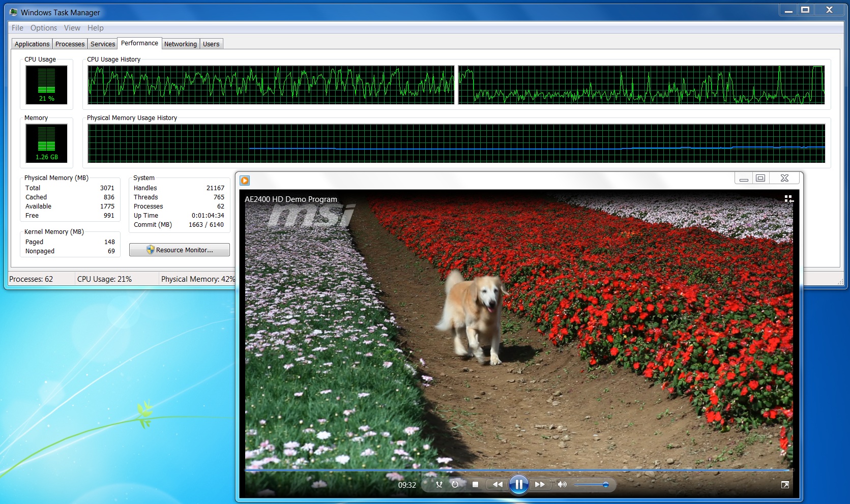Expand the Help menu

point(95,28)
